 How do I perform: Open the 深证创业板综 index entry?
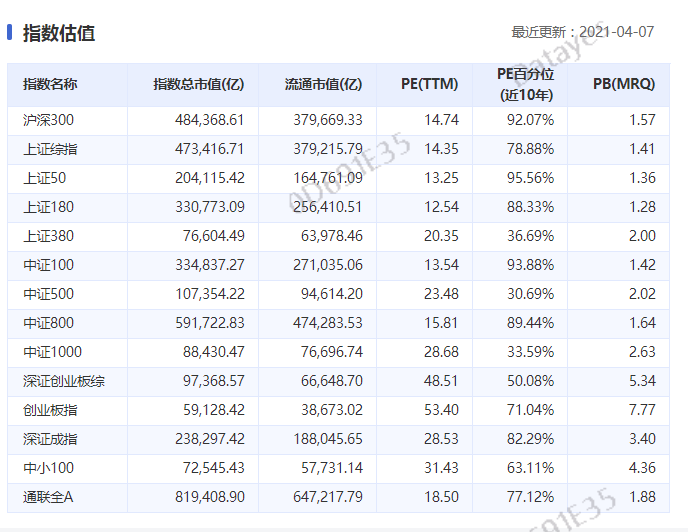(x=62, y=381)
